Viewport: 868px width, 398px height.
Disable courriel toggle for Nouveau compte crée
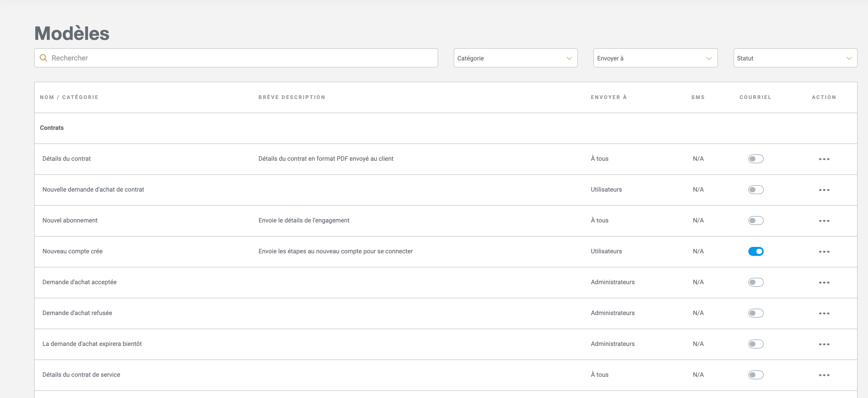(x=755, y=251)
